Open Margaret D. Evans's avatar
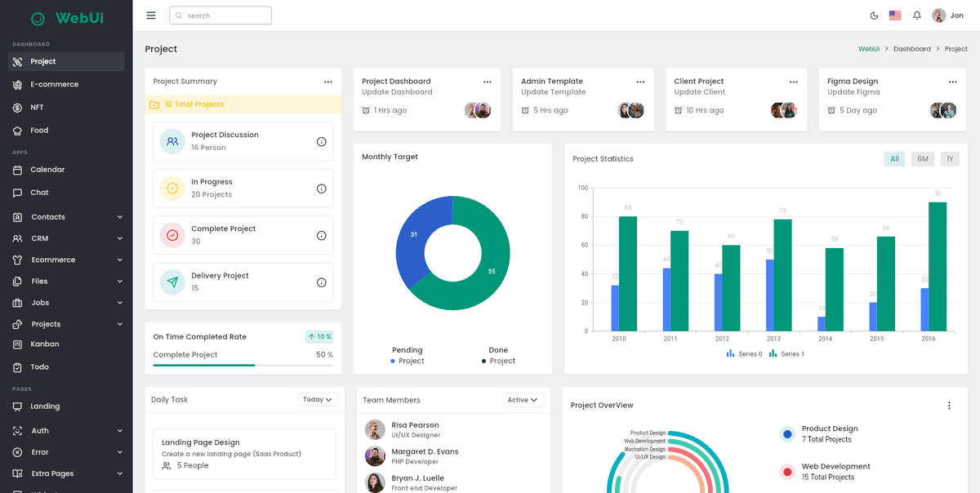 point(375,456)
